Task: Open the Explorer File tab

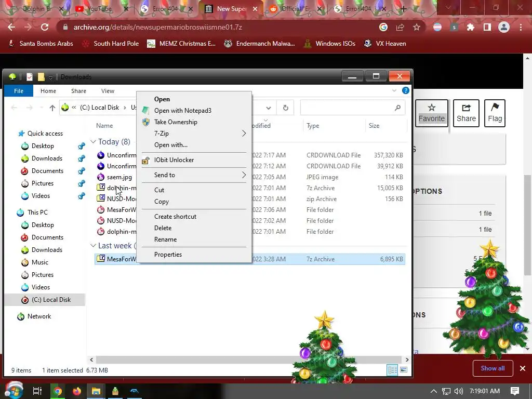Action: click(19, 91)
